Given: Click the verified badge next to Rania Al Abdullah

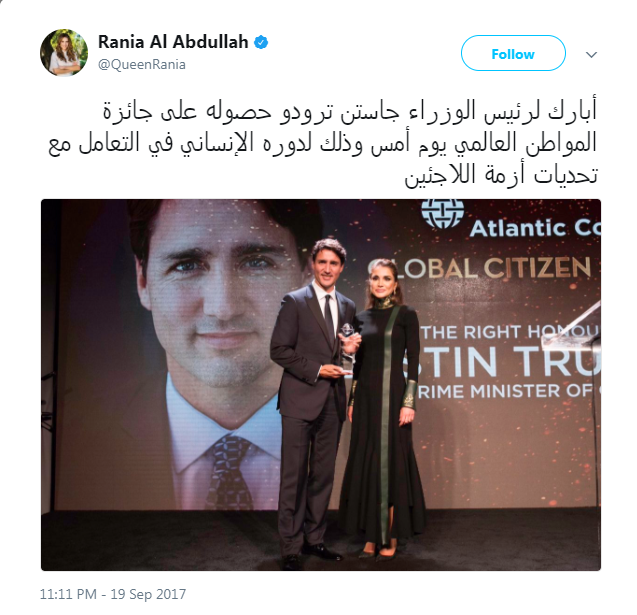Looking at the screenshot, I should coord(261,42).
